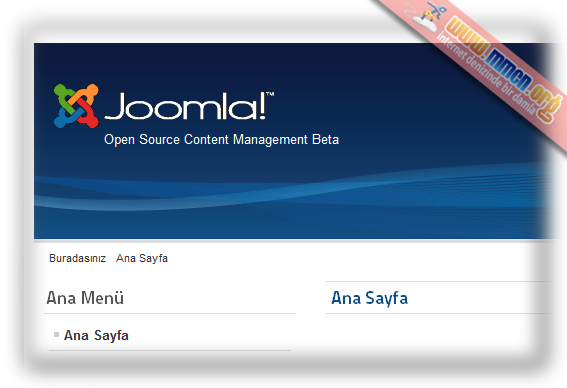Open the Ana Sayfa breadcrumb link
The width and height of the screenshot is (567, 388).
(142, 258)
